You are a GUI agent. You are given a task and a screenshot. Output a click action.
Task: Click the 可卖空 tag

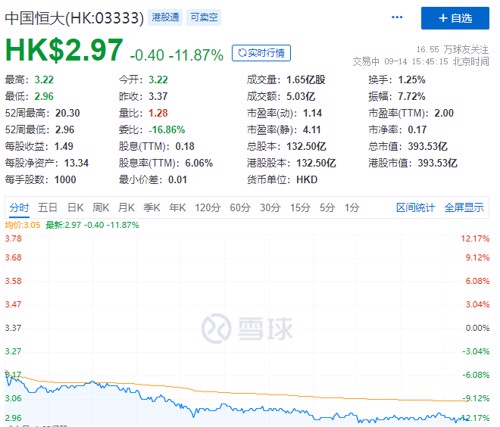(204, 17)
